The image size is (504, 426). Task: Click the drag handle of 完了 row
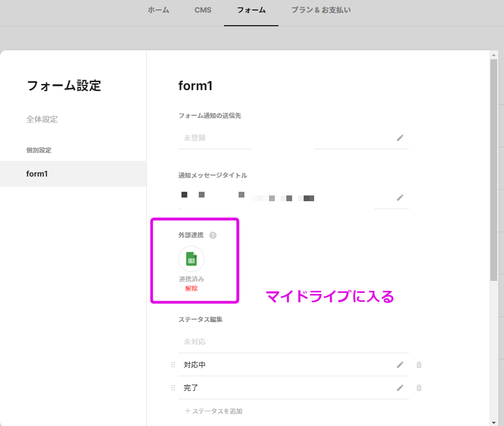pos(173,388)
